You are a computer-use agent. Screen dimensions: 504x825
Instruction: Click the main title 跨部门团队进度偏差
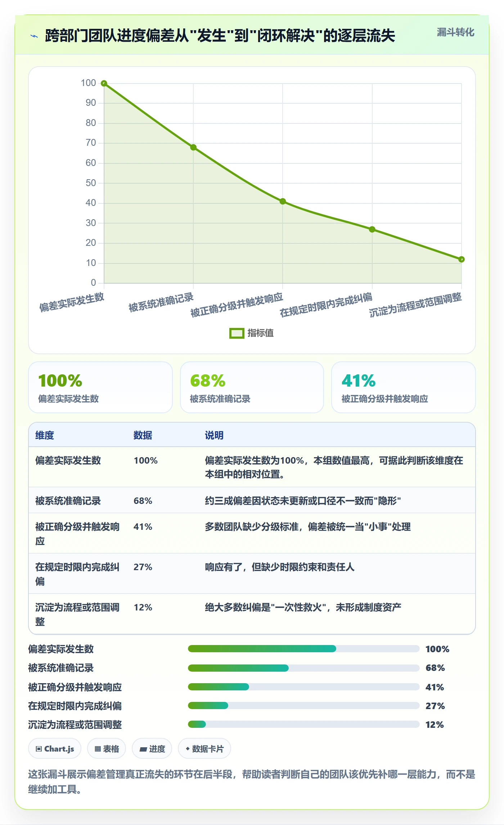click(x=220, y=36)
